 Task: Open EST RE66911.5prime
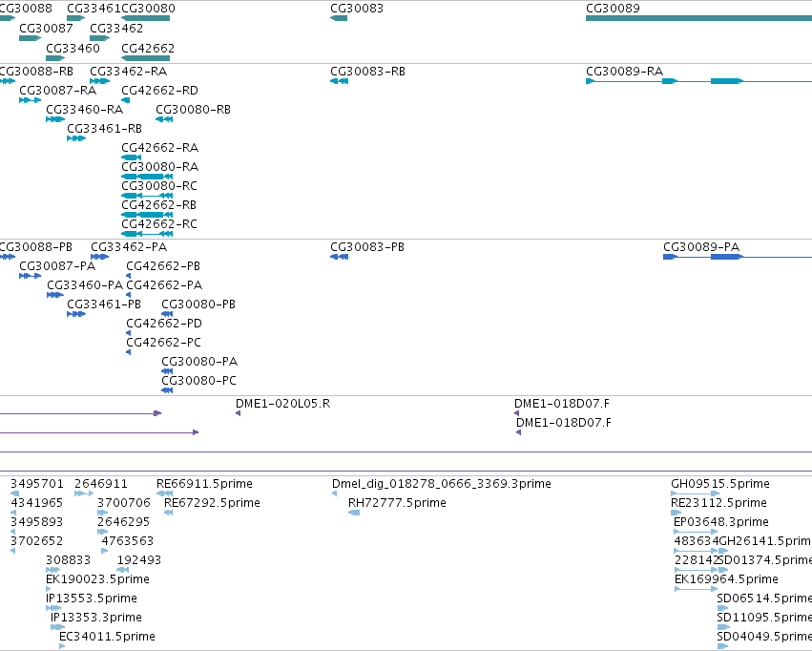pos(164,493)
